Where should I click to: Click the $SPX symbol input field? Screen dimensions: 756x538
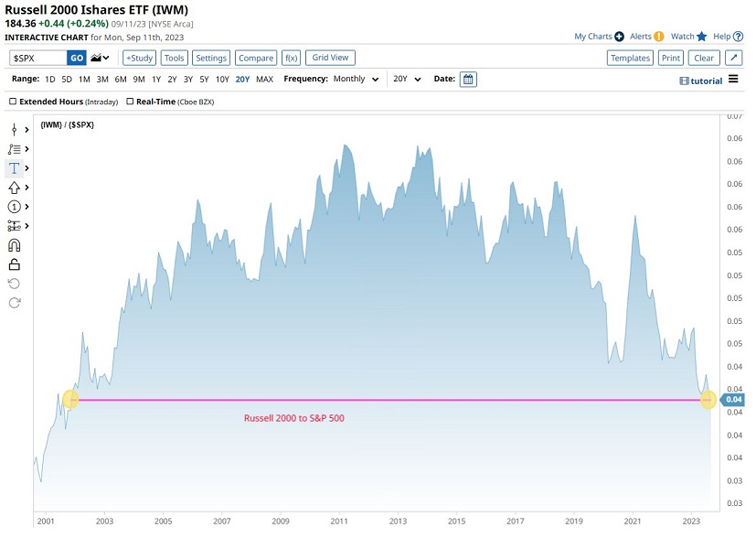click(x=37, y=58)
